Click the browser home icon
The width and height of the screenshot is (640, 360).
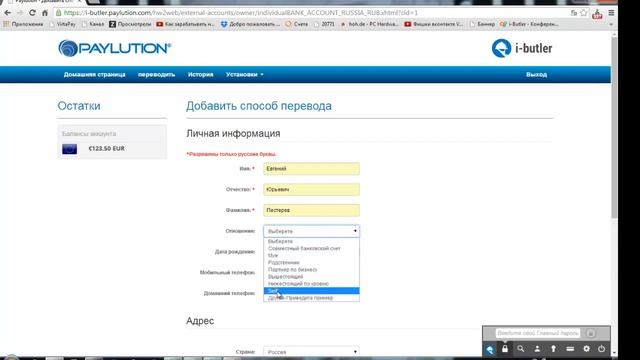(x=45, y=13)
